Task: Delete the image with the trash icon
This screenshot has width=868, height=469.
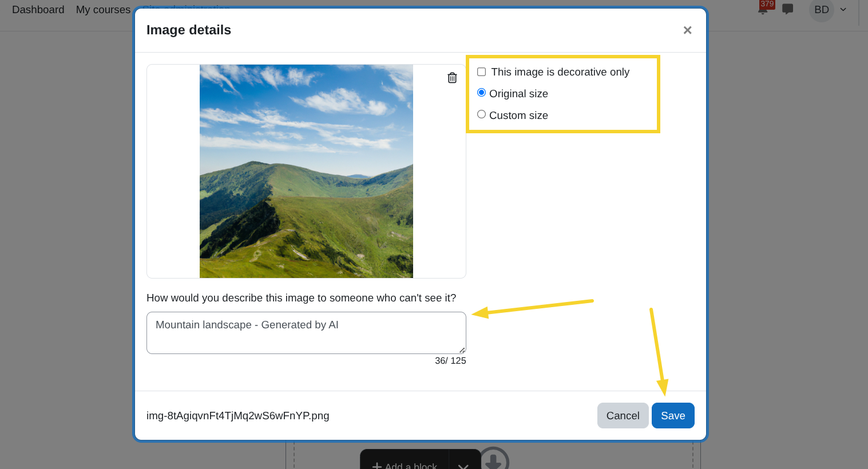Action: tap(452, 78)
